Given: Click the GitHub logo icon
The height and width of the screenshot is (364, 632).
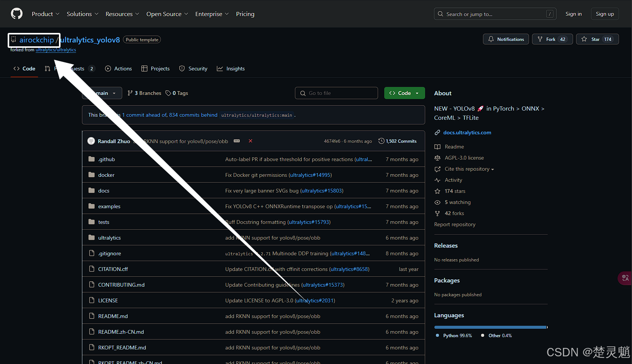Looking at the screenshot, I should click(16, 14).
